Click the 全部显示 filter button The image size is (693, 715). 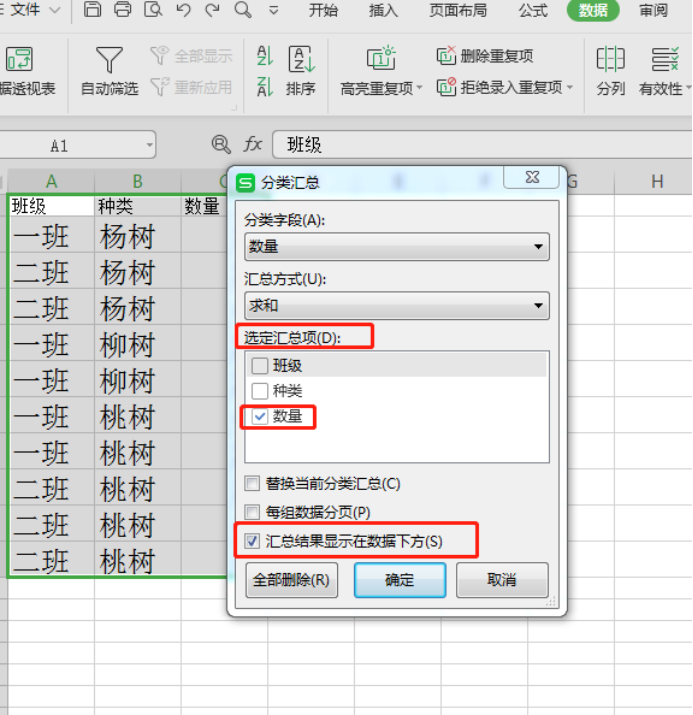(191, 56)
